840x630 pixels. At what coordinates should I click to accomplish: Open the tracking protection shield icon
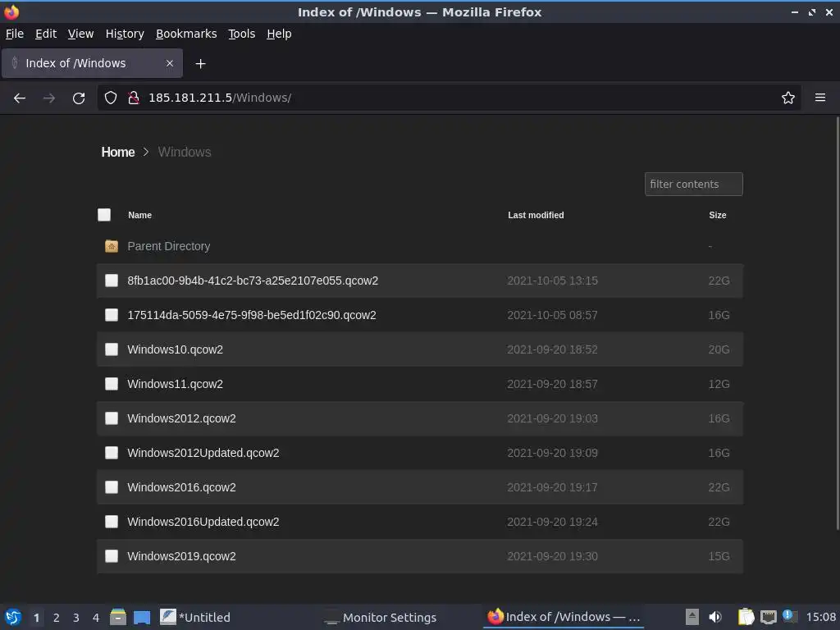point(111,98)
